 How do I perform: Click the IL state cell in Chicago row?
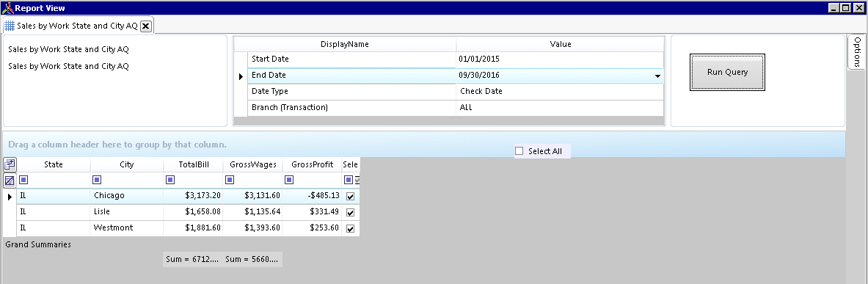point(54,196)
